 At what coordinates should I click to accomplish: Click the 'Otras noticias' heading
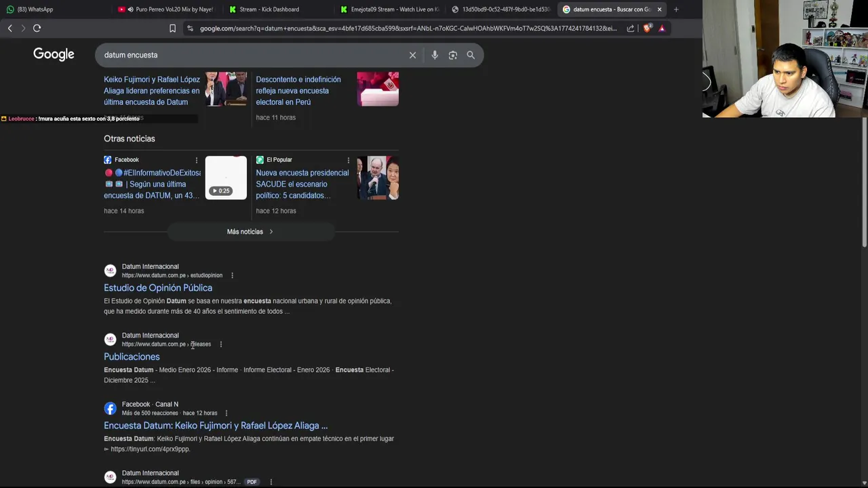tap(130, 138)
